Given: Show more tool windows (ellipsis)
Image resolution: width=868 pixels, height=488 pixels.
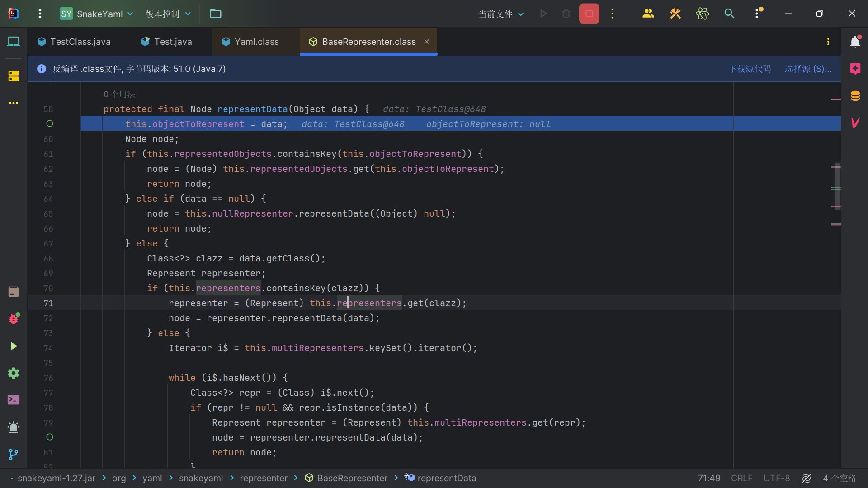Looking at the screenshot, I should (x=14, y=103).
